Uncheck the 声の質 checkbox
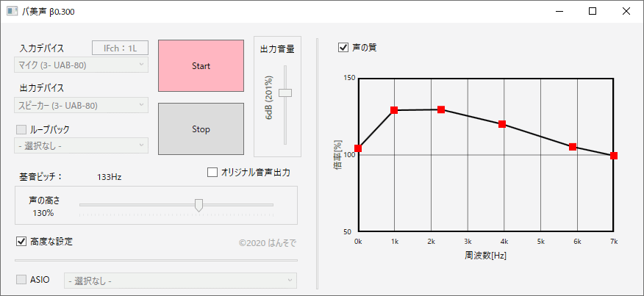The height and width of the screenshot is (296, 644). click(x=343, y=48)
